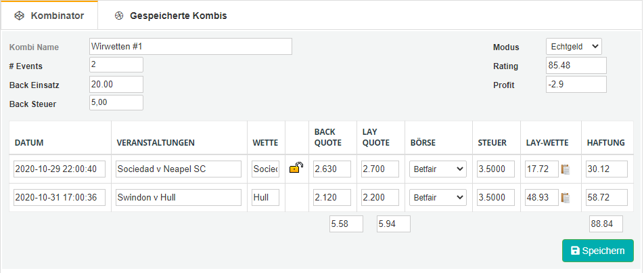Viewport: 644px width, 273px height.
Task: Focus the # Events input field
Action: tap(116, 65)
